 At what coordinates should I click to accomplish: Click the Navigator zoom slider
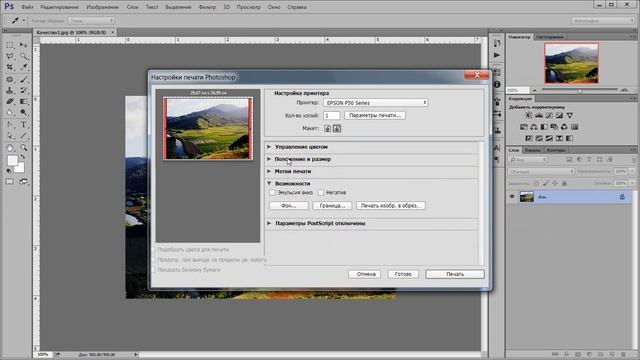tap(579, 90)
